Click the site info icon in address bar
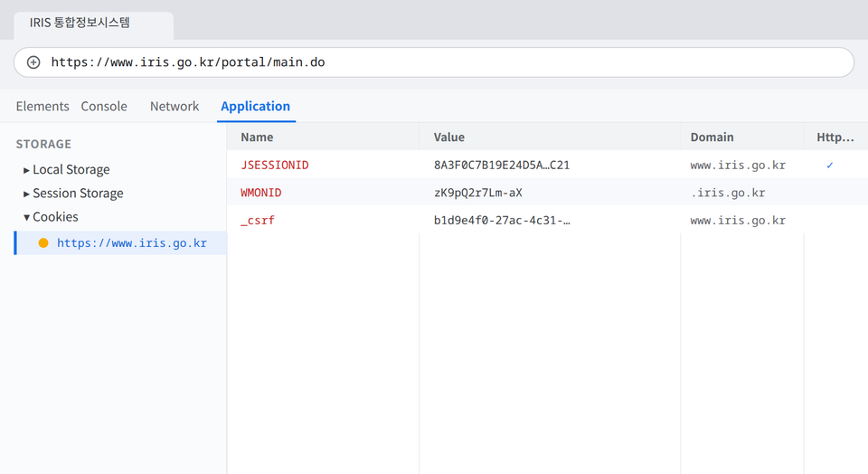 click(33, 62)
